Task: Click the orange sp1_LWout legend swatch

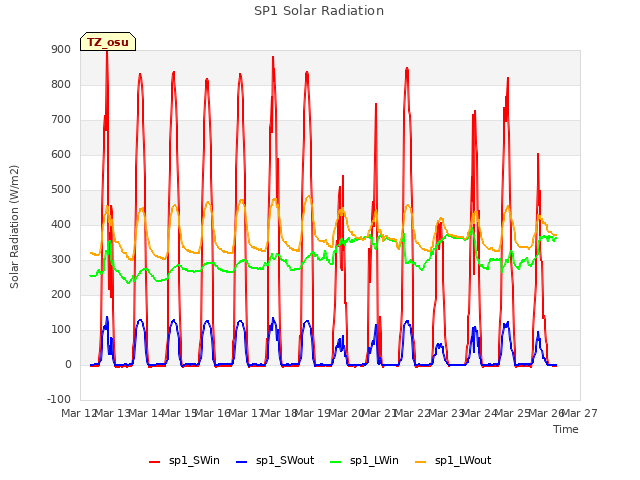Action: coord(420,461)
